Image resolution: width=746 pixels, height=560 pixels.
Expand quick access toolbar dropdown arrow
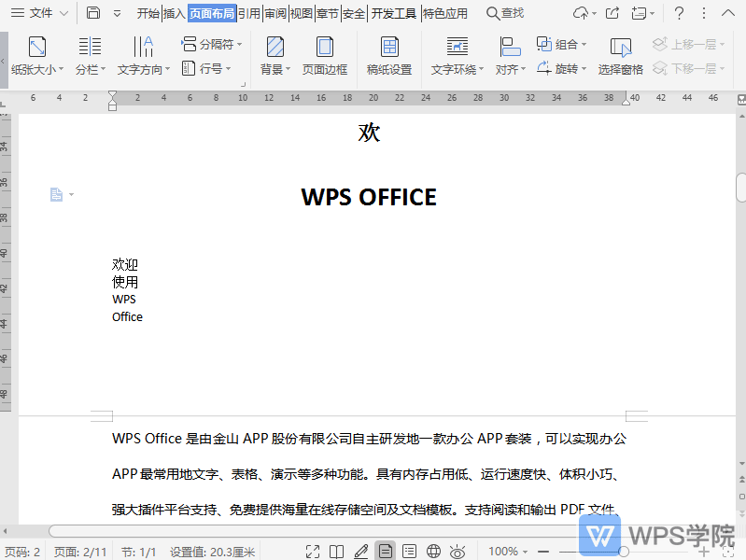(x=117, y=13)
